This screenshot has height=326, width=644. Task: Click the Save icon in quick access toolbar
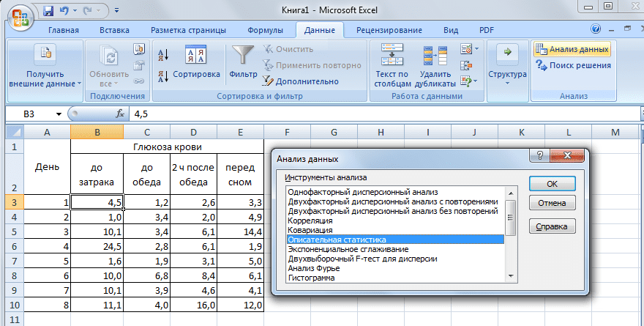tap(48, 12)
